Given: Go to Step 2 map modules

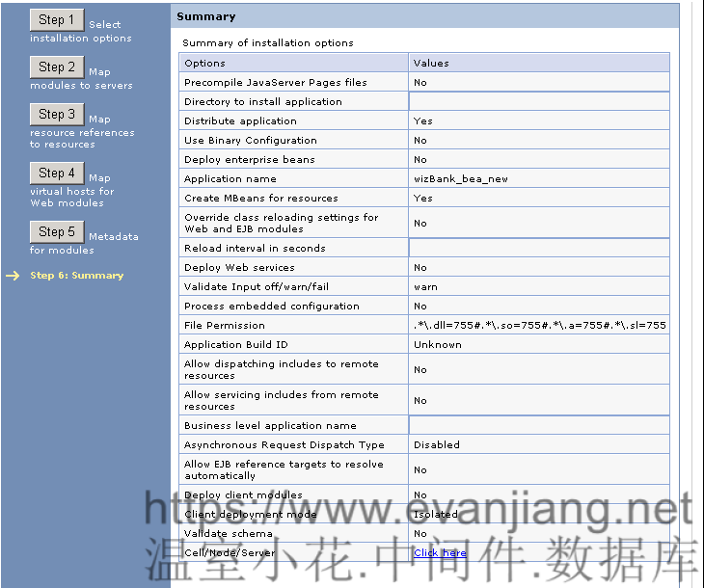Looking at the screenshot, I should tap(57, 67).
